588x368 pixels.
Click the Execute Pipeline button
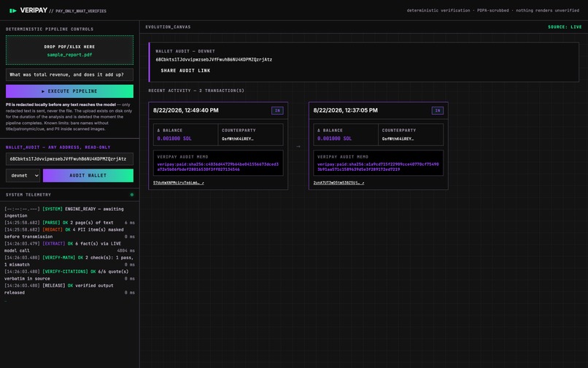69,91
